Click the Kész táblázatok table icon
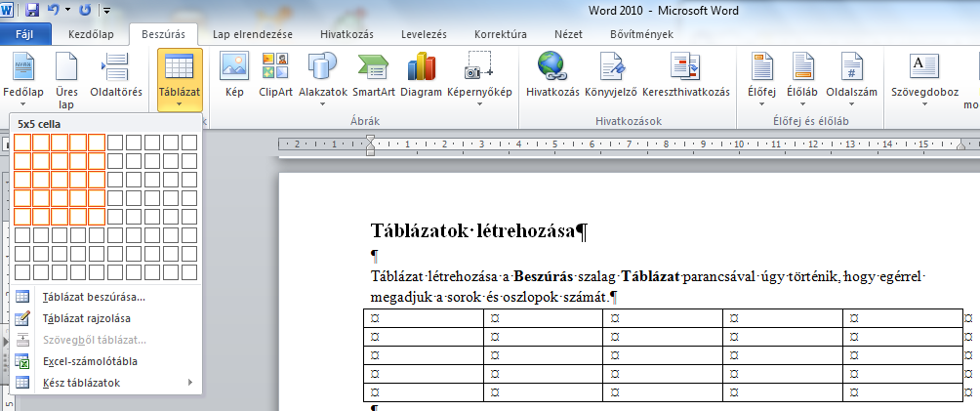980x411 pixels. coord(22,383)
